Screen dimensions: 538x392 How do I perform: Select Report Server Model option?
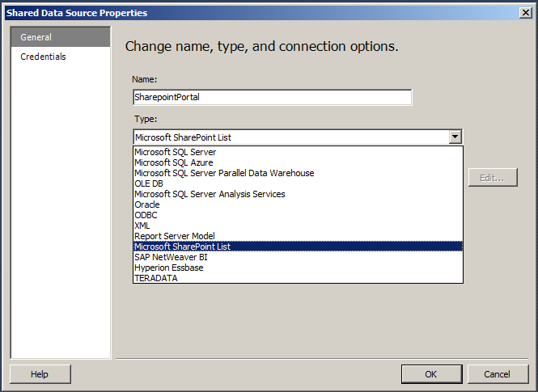(x=298, y=236)
